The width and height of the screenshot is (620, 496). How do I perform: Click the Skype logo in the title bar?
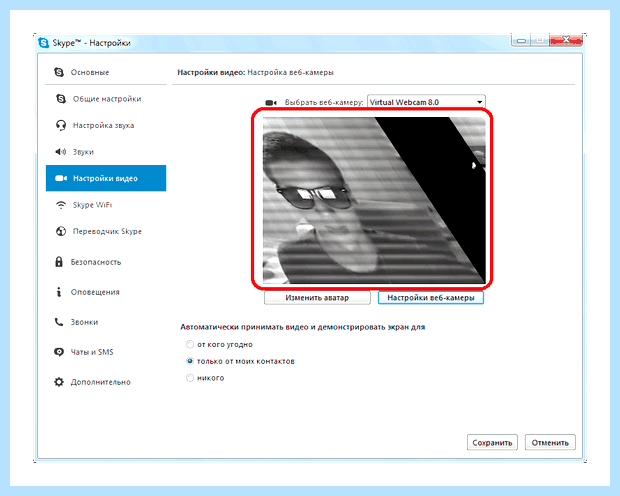(x=43, y=42)
